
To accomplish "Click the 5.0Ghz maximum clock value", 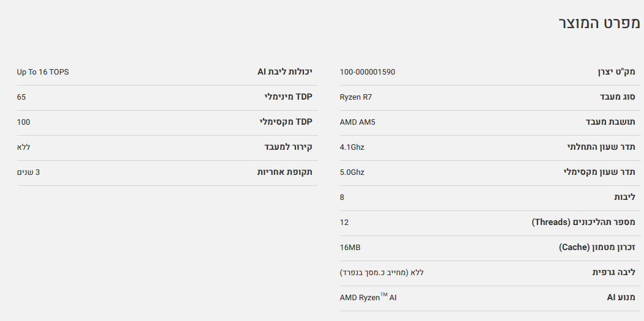I will pyautogui.click(x=352, y=172).
